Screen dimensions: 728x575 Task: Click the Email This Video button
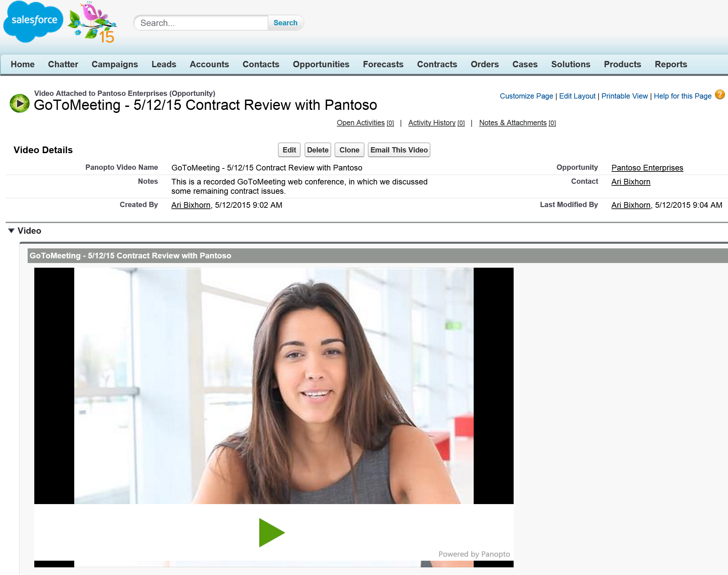point(399,150)
